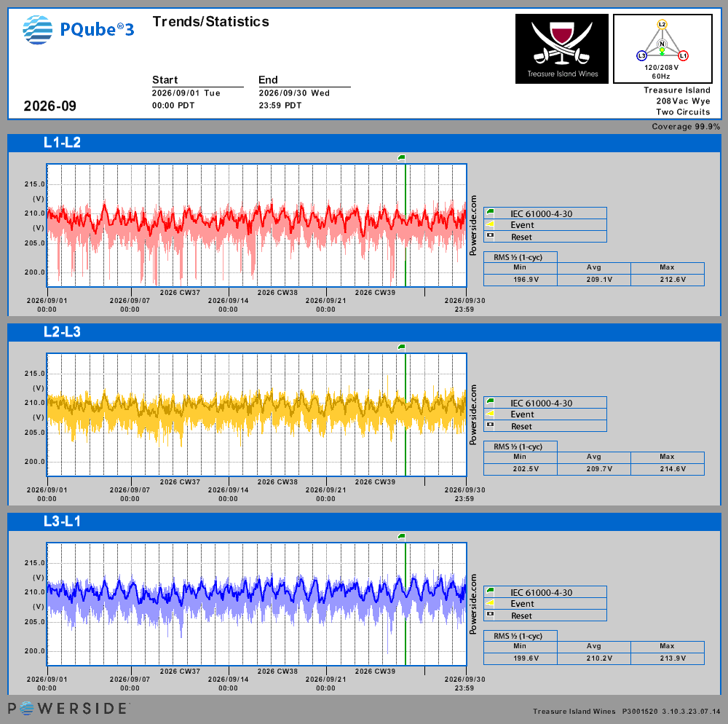Viewport: 728px width, 724px height.
Task: Click the IEC 61000-4-30 legend flag for L2-L3
Action: point(490,402)
